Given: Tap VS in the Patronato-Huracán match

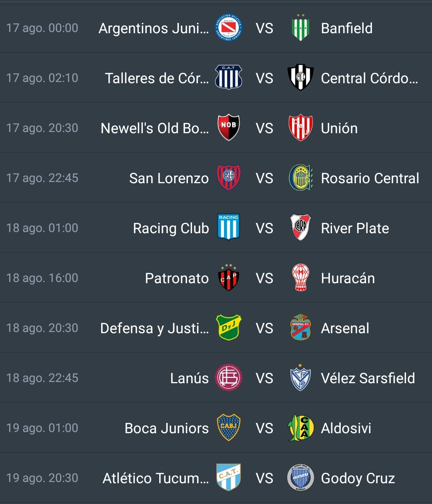Looking at the screenshot, I should (x=264, y=278).
